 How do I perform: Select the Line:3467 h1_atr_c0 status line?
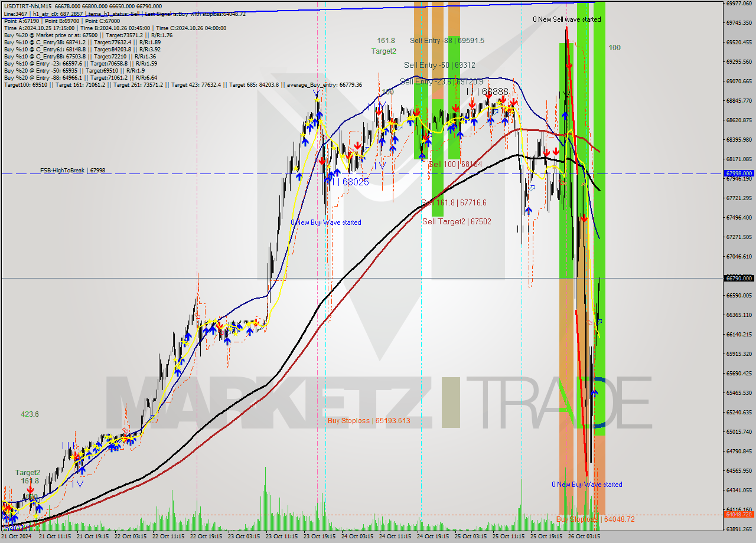tap(124, 14)
